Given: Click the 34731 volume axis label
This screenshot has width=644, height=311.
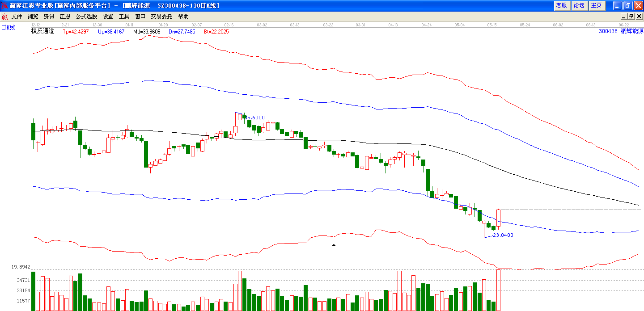Looking at the screenshot, I should point(23,280).
